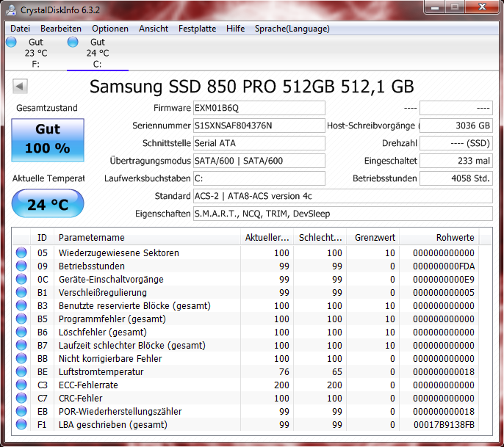The height and width of the screenshot is (447, 504).
Task: Click the Parametername column header
Action: click(147, 238)
